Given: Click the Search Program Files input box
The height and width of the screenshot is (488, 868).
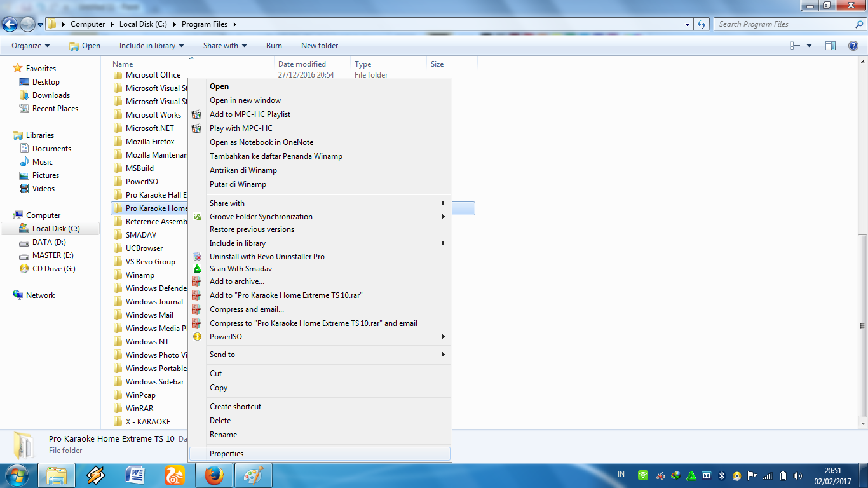Looking at the screenshot, I should coord(783,24).
